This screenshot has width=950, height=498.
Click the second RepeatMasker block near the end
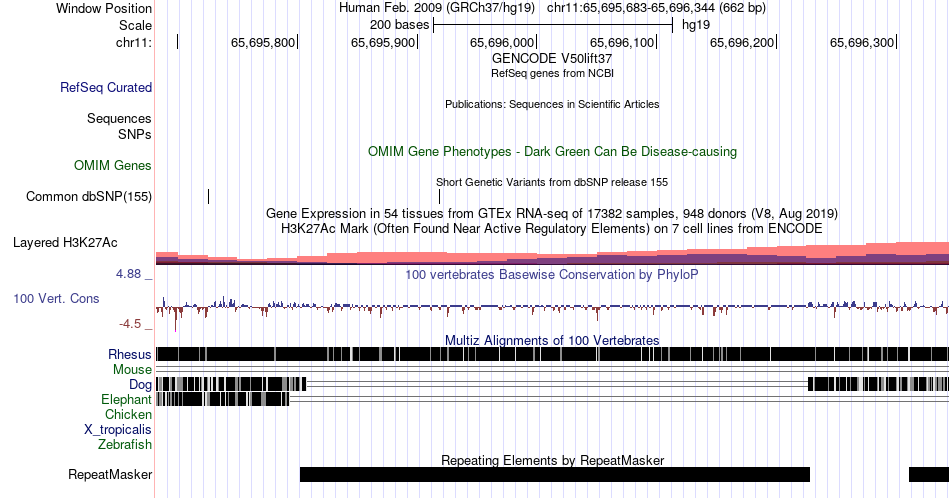[929, 474]
